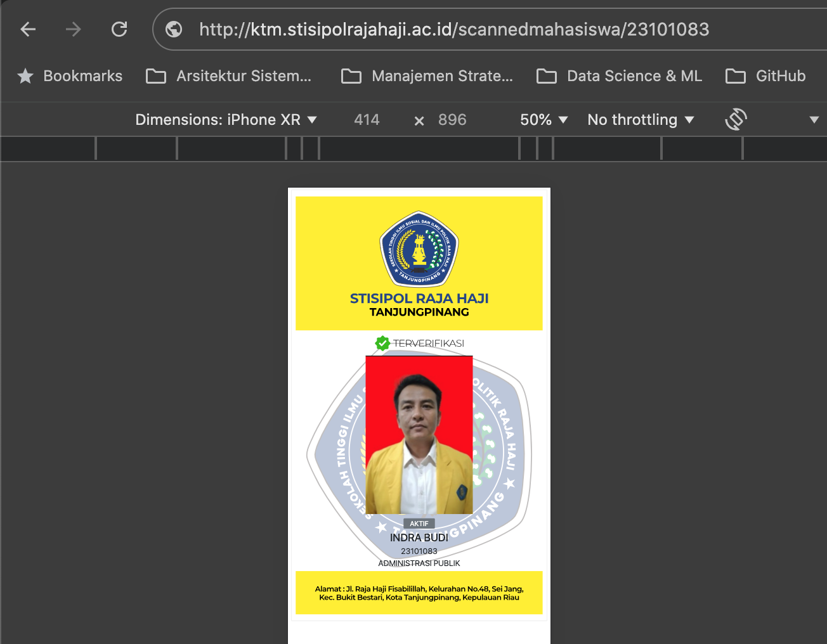Viewport: 827px width, 644px height.
Task: Open the Arsitektur Sistem bookmark folder
Action: click(x=228, y=76)
